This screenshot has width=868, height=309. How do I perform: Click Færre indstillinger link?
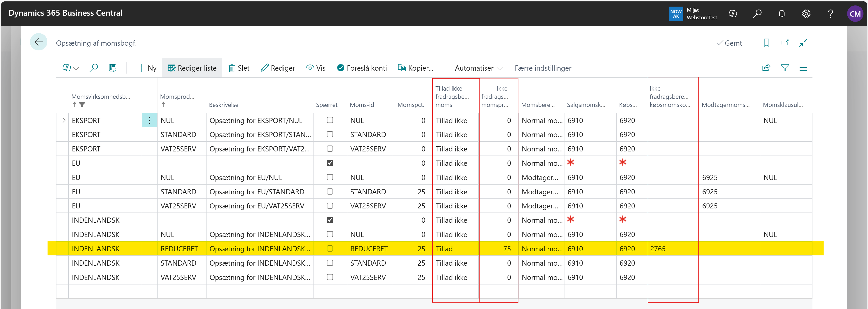coord(543,68)
